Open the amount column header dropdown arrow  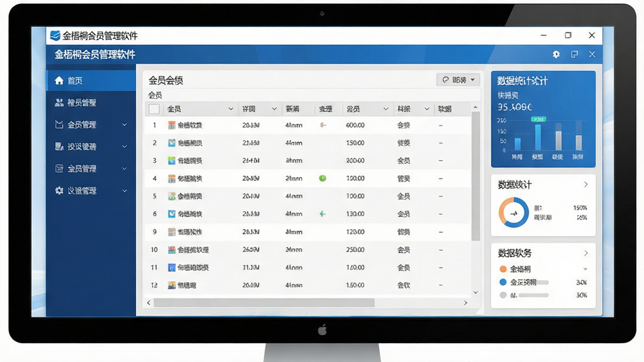pos(386,109)
